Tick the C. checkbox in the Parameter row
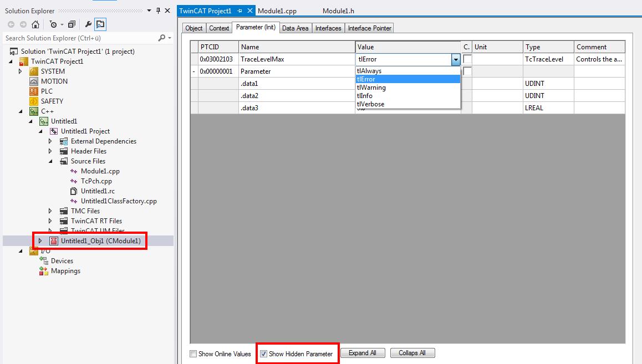 467,71
